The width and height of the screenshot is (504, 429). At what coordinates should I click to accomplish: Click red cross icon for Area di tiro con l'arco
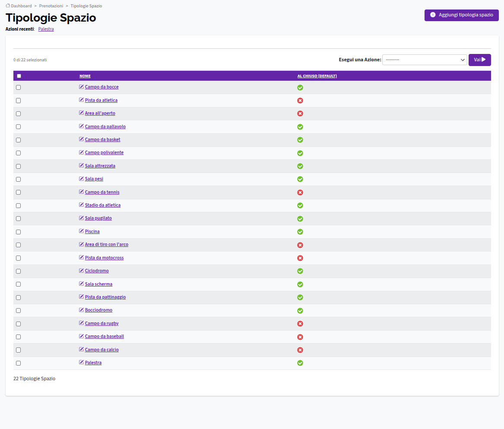(x=300, y=245)
